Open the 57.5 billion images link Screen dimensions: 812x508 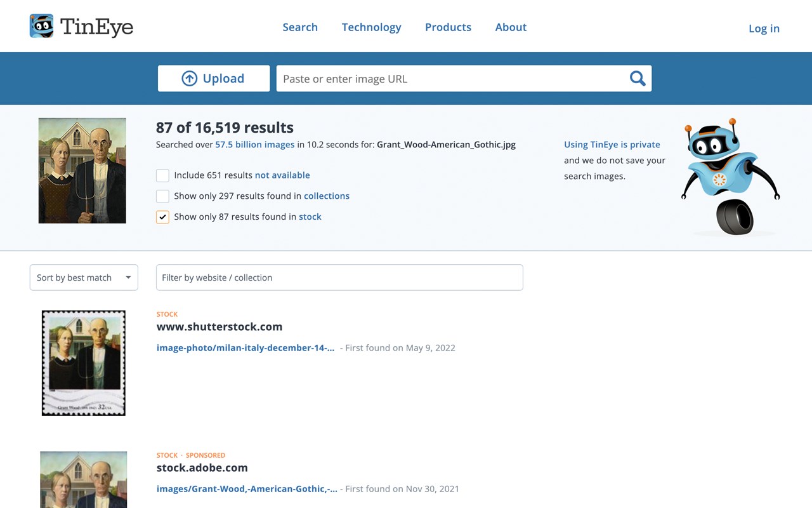point(255,145)
